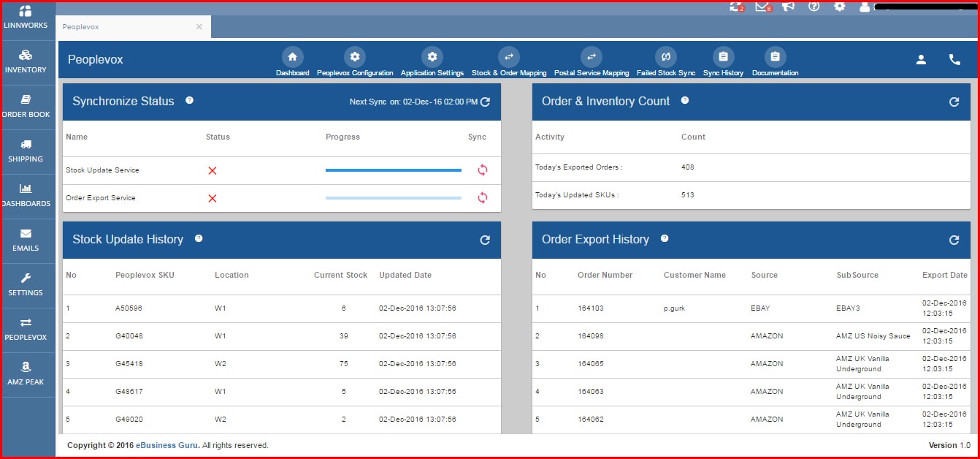Select SKU G40048 in Stock Update History
Viewport: 980px width, 459px height.
coord(129,336)
